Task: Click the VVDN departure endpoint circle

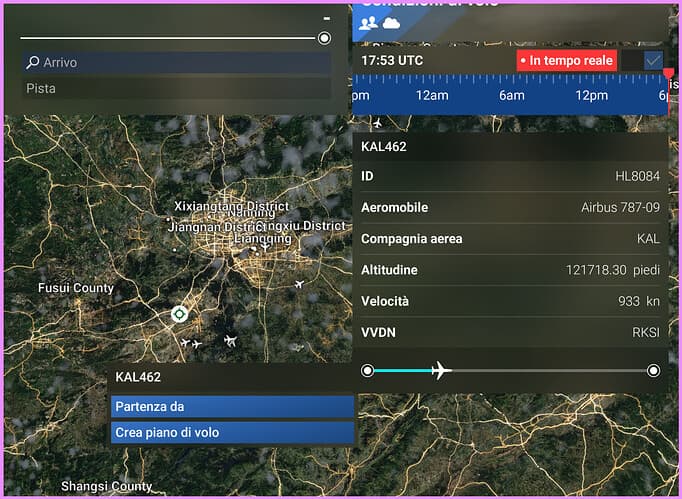Action: point(368,371)
